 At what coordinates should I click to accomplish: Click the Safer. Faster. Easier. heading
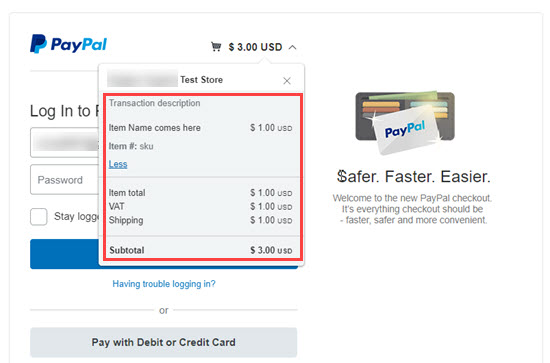413,176
